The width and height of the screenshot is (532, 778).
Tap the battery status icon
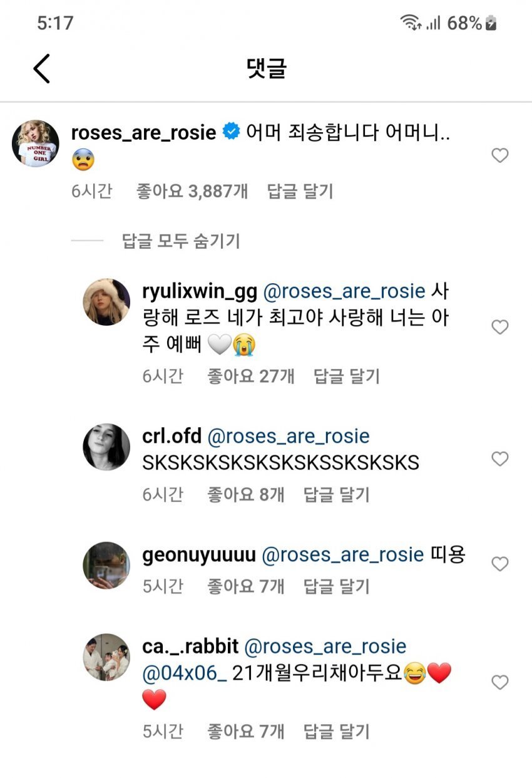click(x=492, y=24)
